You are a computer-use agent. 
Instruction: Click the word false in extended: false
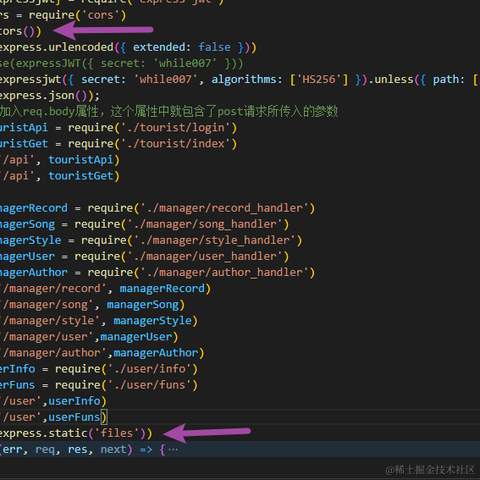click(214, 47)
